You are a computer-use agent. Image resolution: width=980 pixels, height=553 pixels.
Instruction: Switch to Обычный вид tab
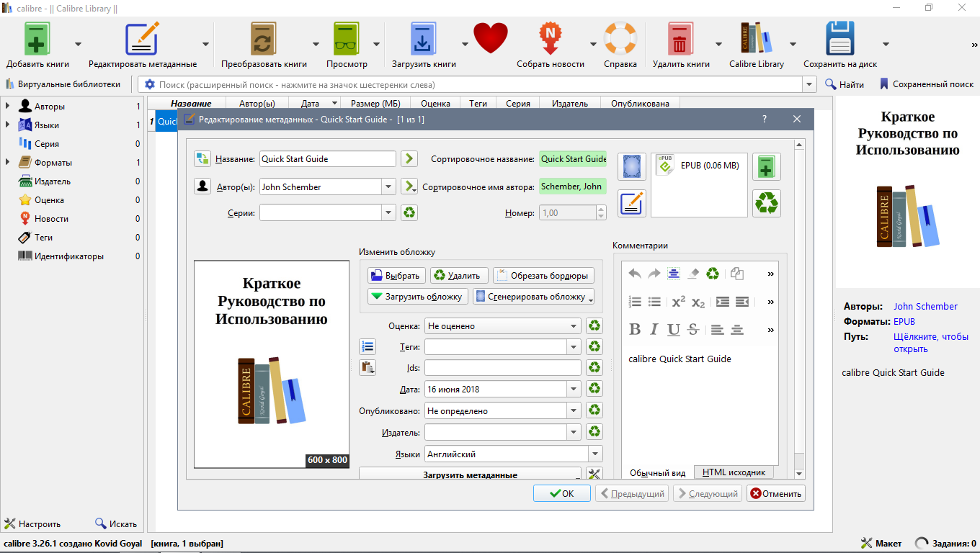coord(657,472)
